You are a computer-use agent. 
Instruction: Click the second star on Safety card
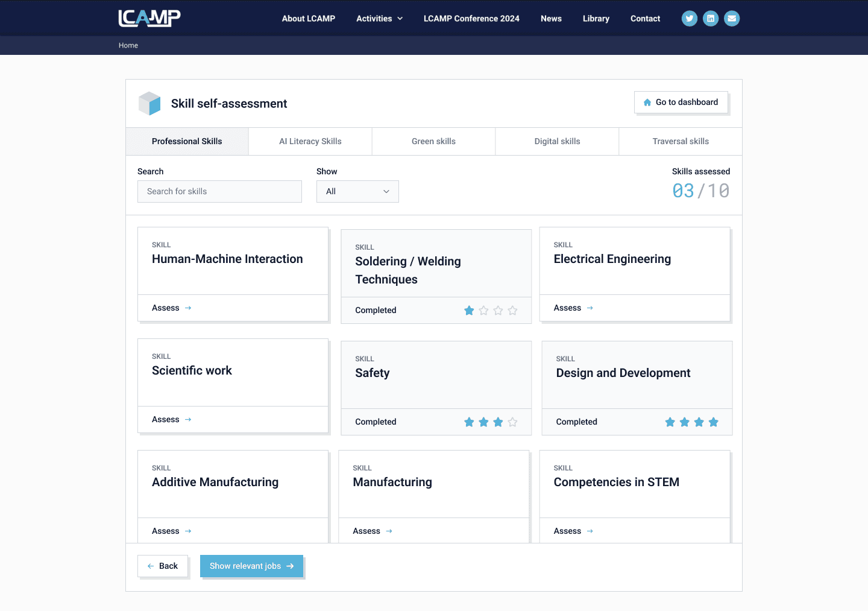click(483, 422)
